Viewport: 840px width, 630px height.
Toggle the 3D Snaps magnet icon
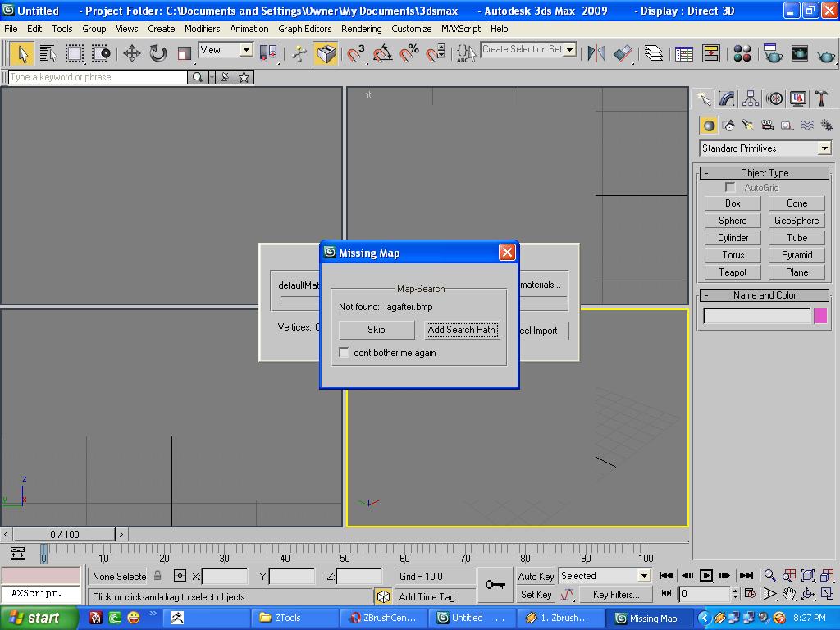click(x=355, y=53)
